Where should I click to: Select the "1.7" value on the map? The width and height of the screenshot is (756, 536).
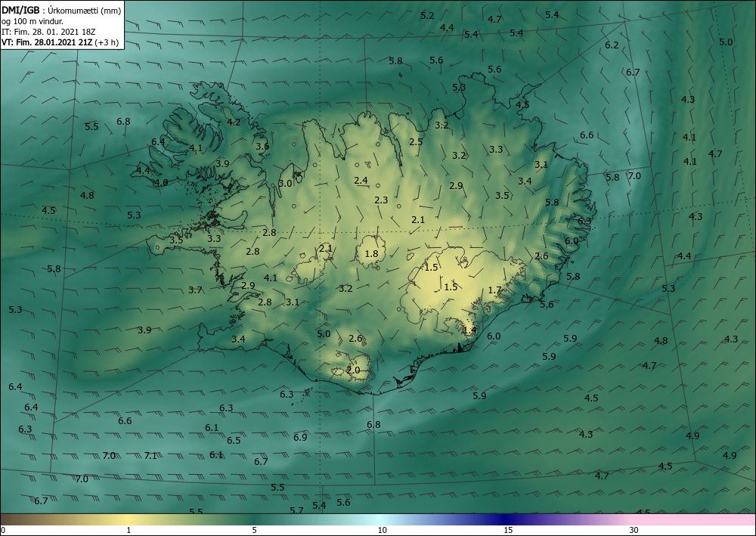tap(494, 290)
